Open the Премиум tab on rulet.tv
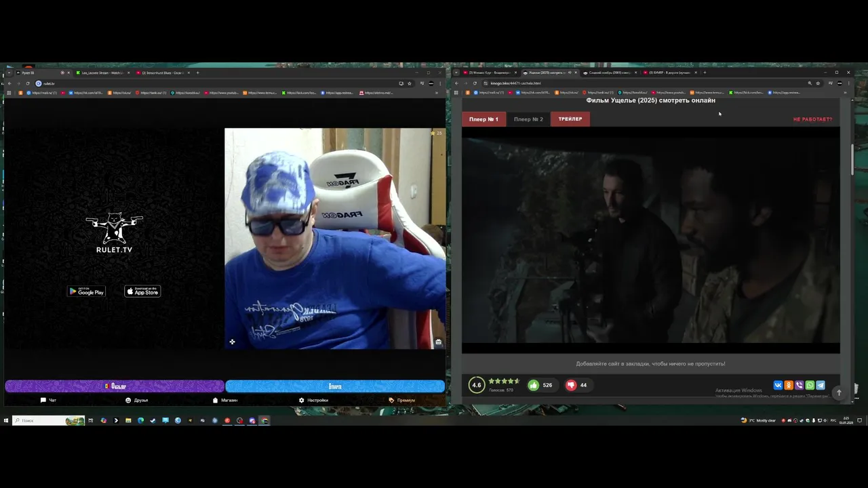Image resolution: width=868 pixels, height=488 pixels. pyautogui.click(x=401, y=400)
